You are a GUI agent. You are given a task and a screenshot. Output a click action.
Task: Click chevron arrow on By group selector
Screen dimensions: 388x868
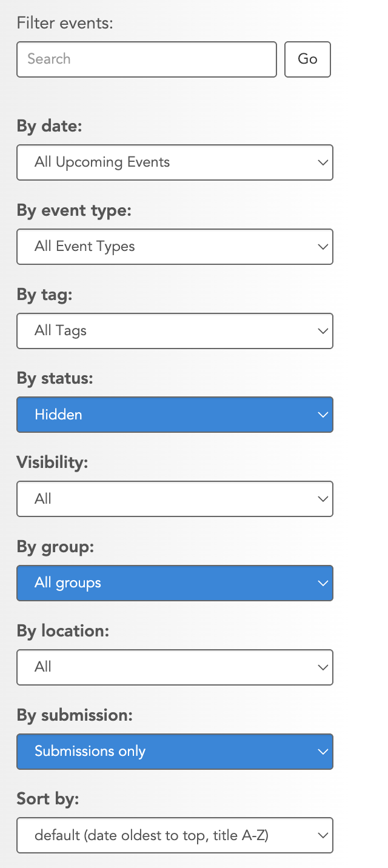[323, 583]
